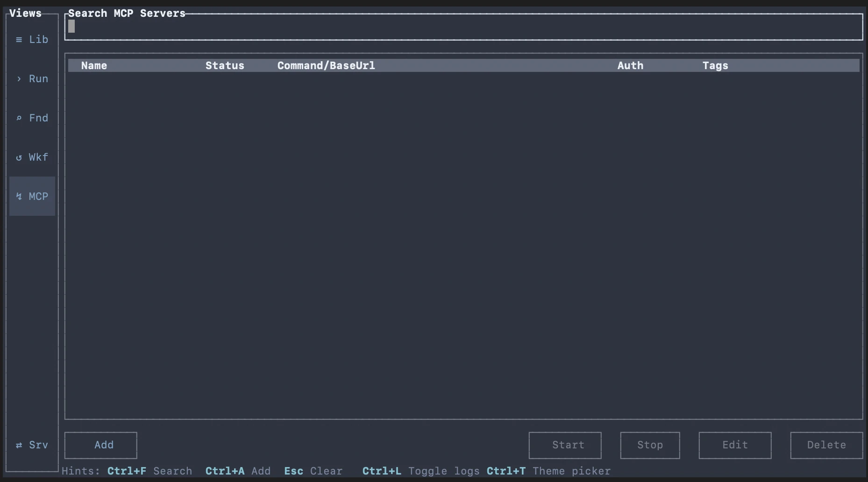
Task: Click the Fnd magnifier icon in sidebar
Action: tap(19, 118)
